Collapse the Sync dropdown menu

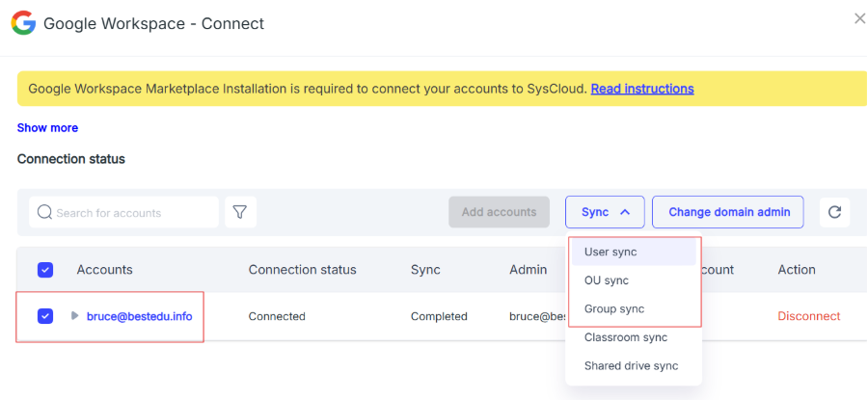(x=605, y=212)
